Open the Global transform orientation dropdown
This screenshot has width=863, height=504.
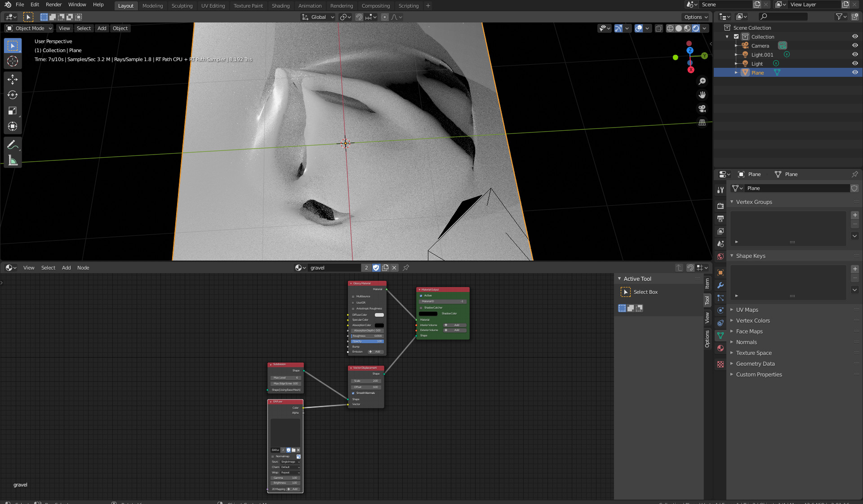pyautogui.click(x=318, y=17)
